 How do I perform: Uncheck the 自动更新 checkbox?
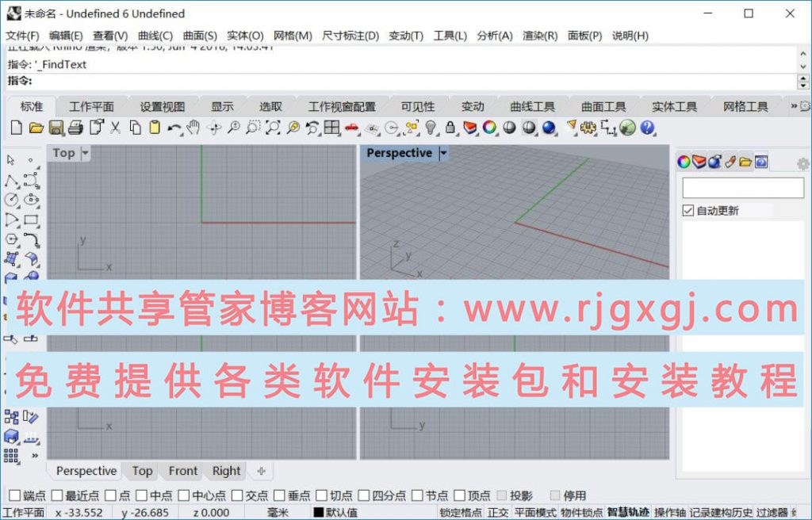688,211
